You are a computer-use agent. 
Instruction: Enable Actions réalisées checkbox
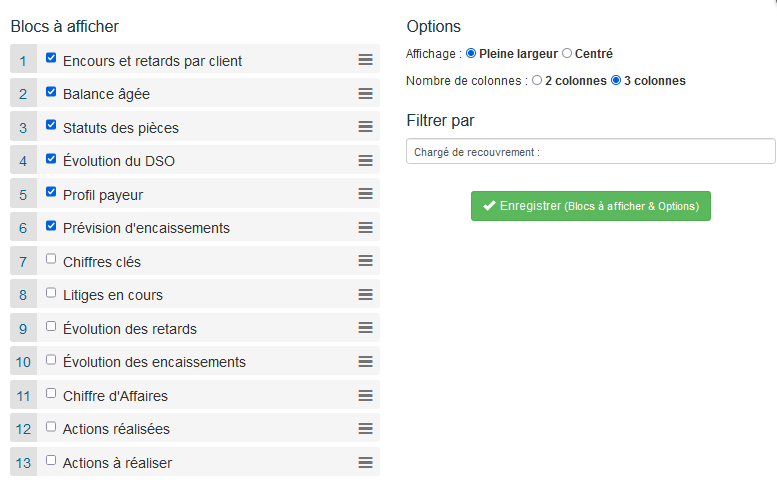coord(51,426)
